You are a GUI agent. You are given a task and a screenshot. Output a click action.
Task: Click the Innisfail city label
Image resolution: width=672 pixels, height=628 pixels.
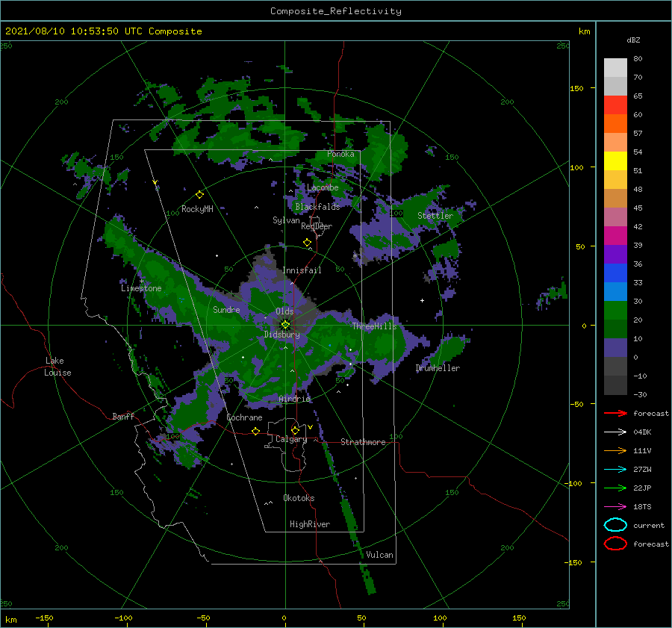point(302,270)
